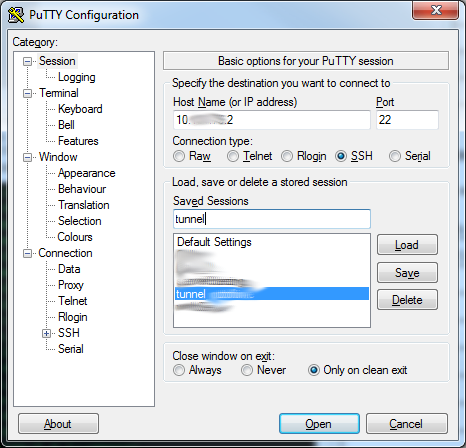The image size is (466, 448).
Task: Click the Cancel button
Action: pos(407,424)
